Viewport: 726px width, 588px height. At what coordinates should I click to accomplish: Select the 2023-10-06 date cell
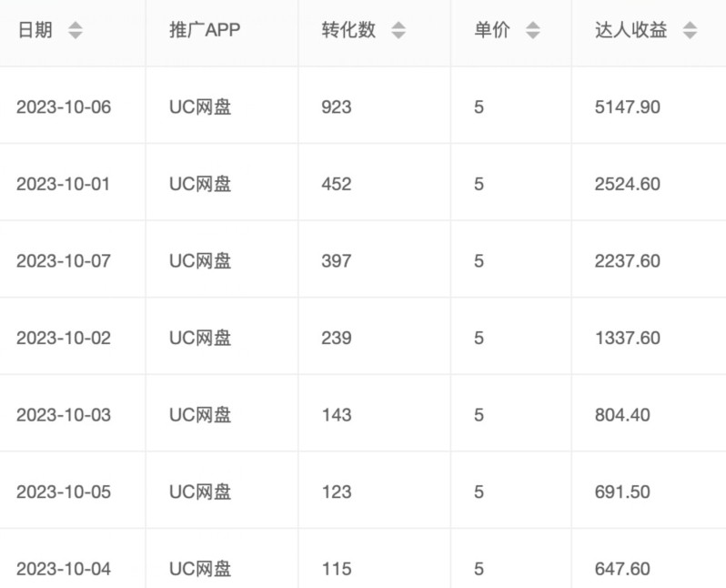tap(64, 107)
